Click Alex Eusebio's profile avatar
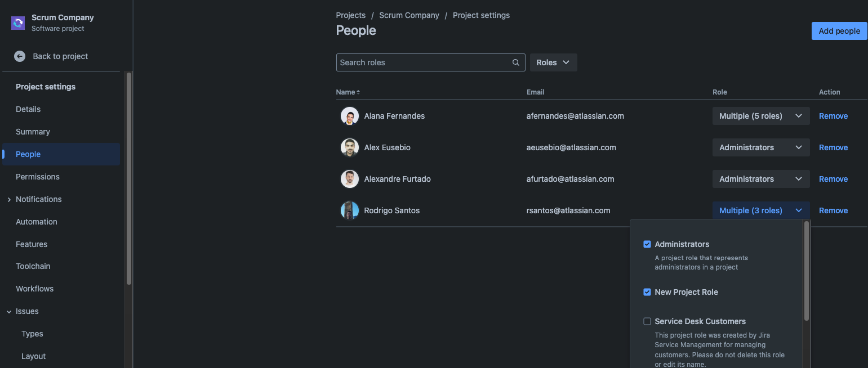The width and height of the screenshot is (868, 368). click(x=349, y=147)
